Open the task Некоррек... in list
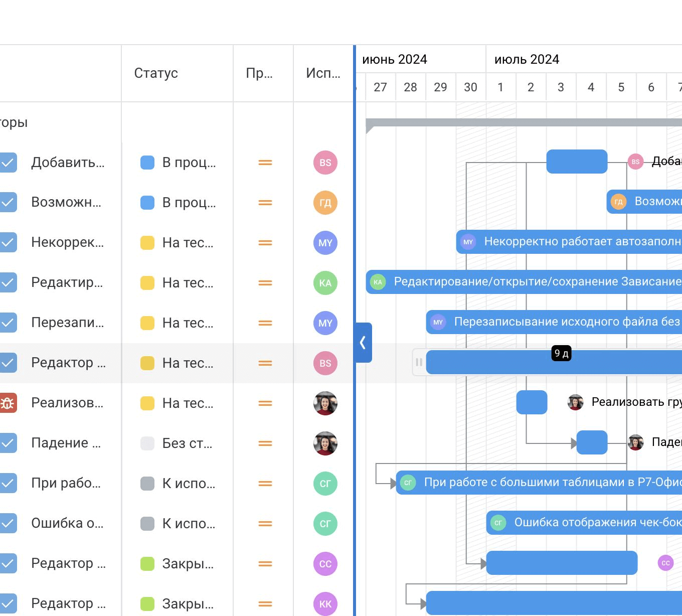 (x=68, y=242)
